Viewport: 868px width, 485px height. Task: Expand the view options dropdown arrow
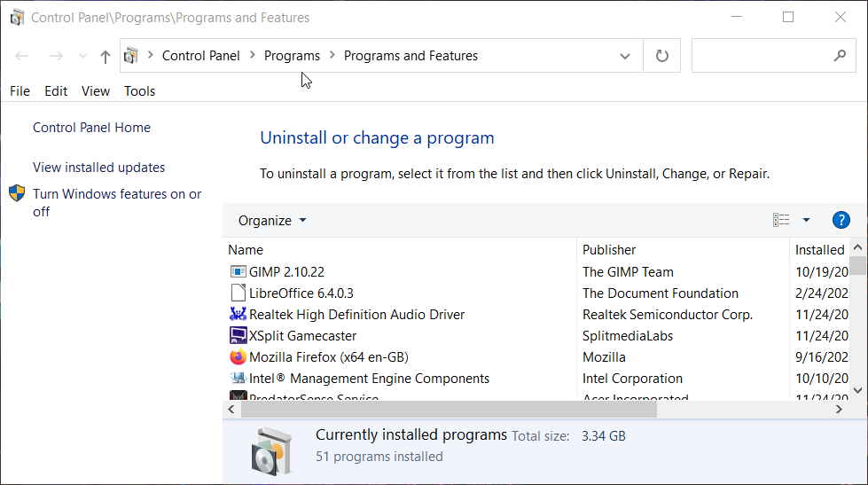coord(806,221)
